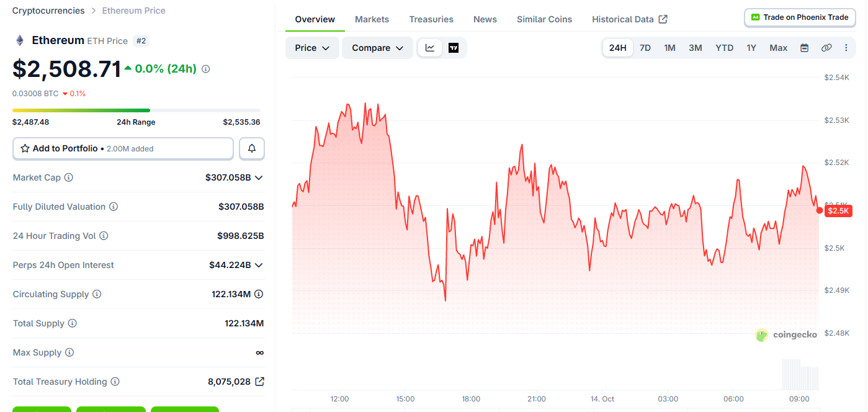Click the 24h Range progress bar

coord(136,110)
